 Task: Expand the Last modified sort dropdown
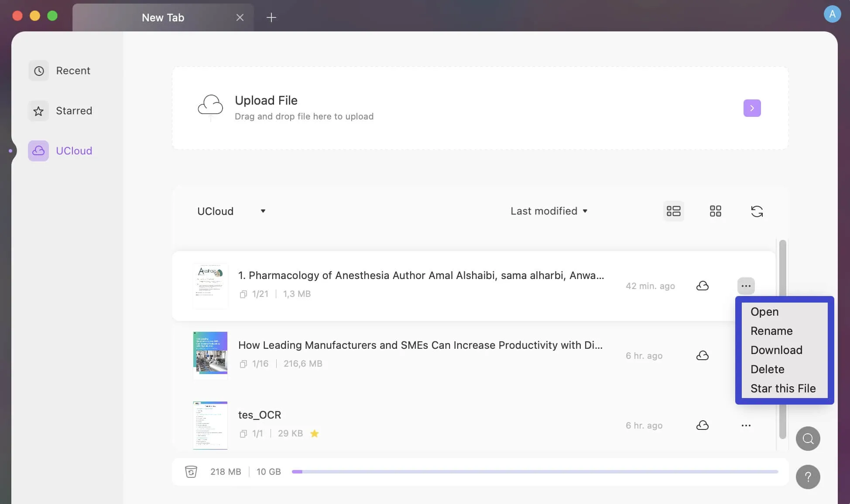[548, 211]
